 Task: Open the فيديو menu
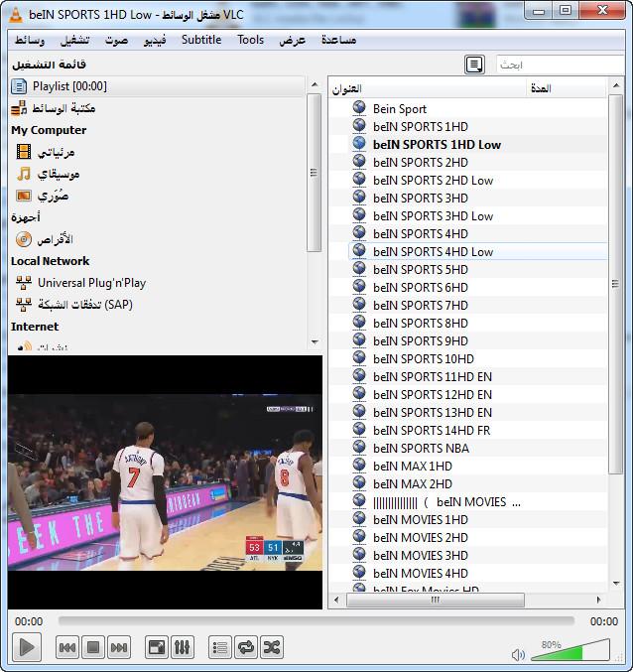(x=155, y=40)
